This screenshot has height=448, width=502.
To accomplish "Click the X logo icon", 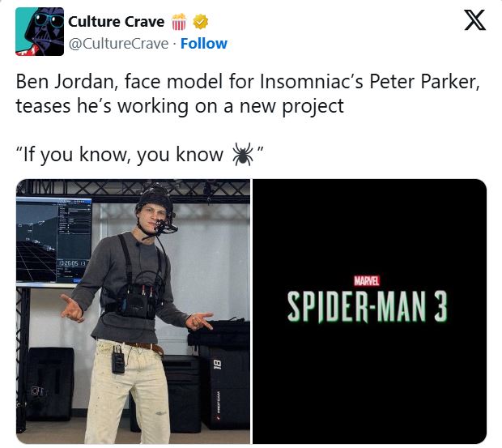I will [474, 20].
